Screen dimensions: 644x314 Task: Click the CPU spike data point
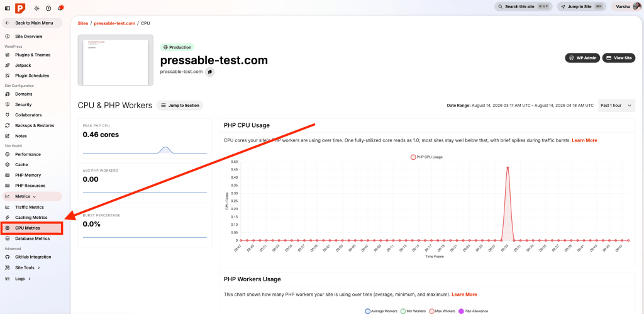point(508,167)
